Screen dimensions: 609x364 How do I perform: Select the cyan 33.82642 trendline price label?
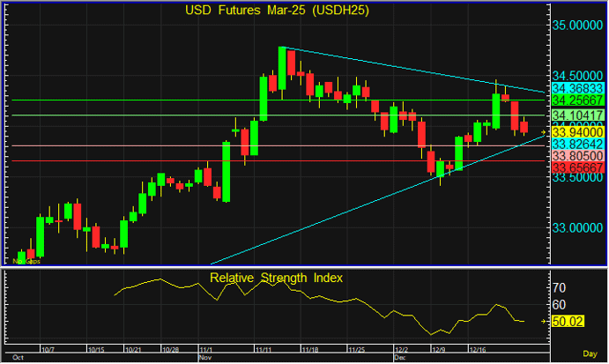(x=577, y=143)
